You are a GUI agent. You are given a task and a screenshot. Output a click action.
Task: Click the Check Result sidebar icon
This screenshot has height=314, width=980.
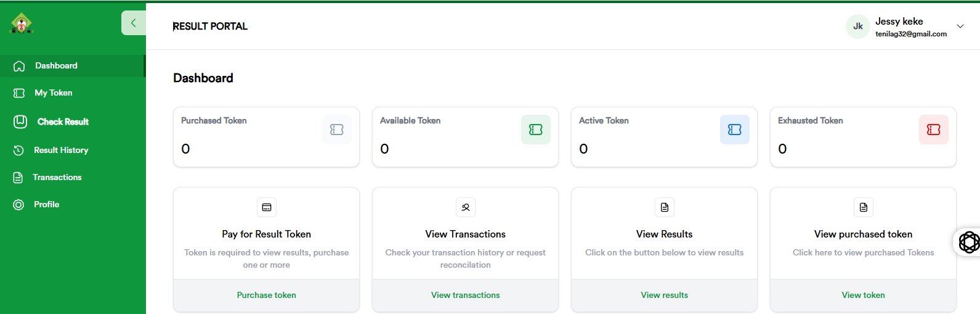[x=20, y=122]
